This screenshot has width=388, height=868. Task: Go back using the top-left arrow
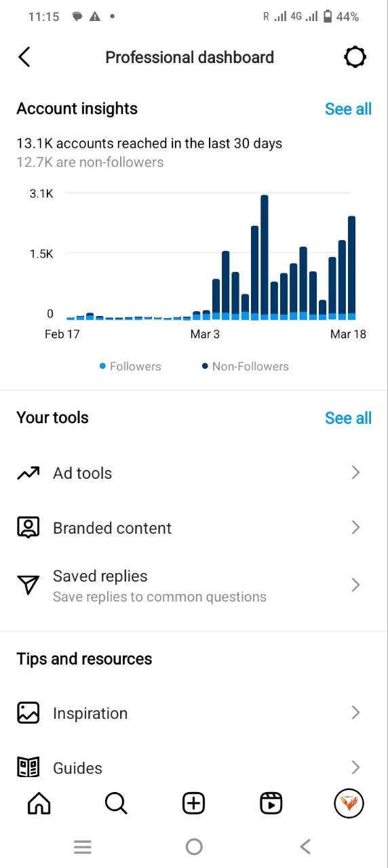[x=24, y=57]
